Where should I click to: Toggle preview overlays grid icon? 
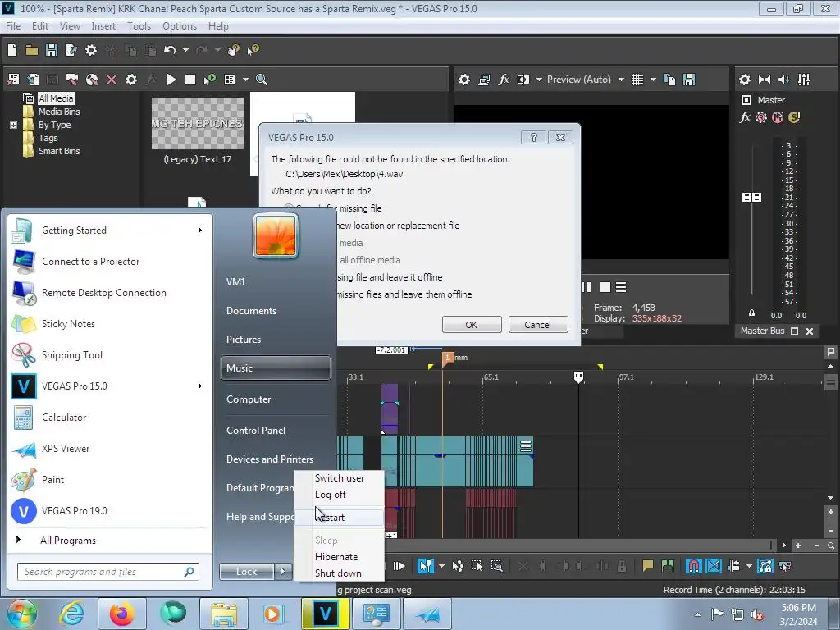pos(637,80)
